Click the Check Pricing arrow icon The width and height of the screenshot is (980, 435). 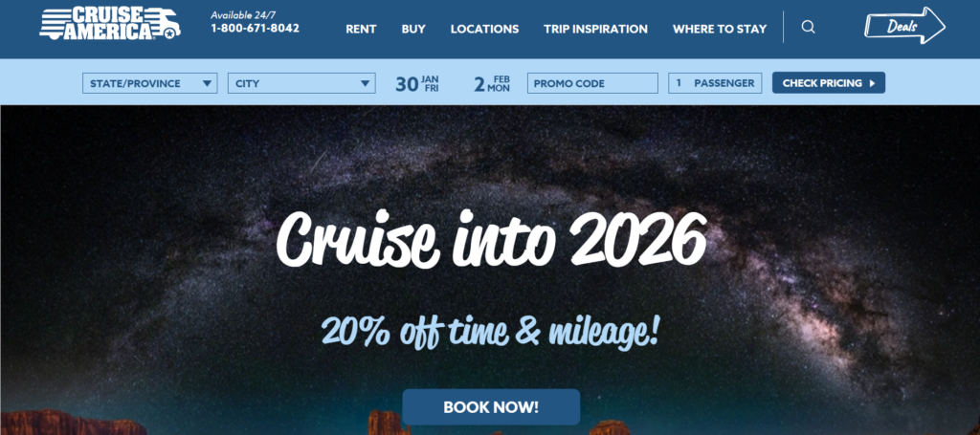[873, 83]
